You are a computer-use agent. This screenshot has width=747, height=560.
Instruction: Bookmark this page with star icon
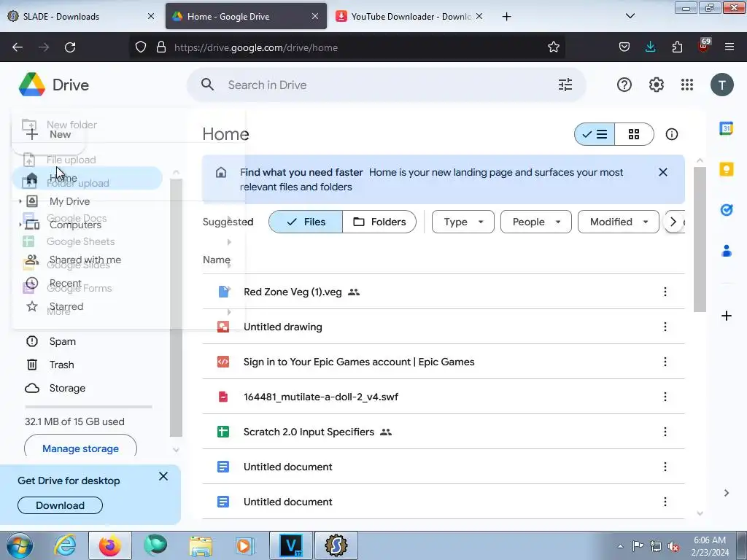553,47
